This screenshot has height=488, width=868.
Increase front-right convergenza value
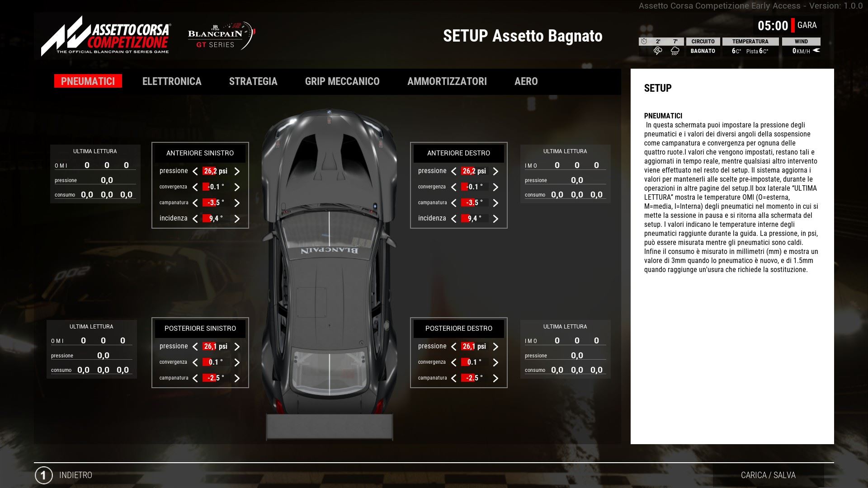495,187
